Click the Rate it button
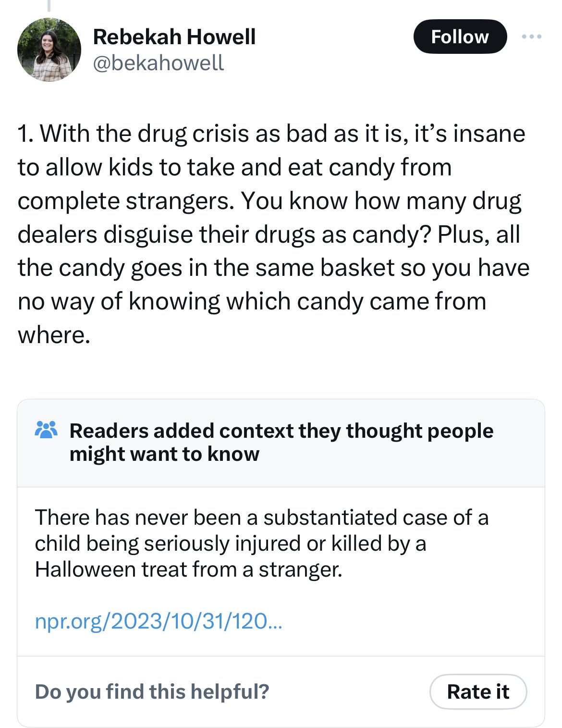The image size is (562, 728). tap(478, 691)
